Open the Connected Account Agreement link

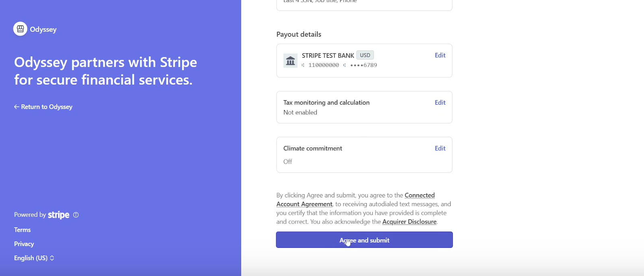click(x=419, y=195)
